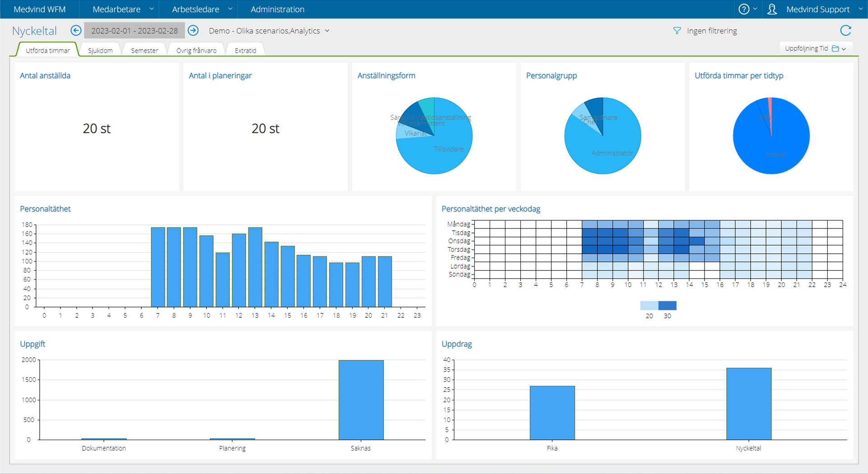868x474 pixels.
Task: Click the Dokumentation axis label
Action: tap(104, 448)
